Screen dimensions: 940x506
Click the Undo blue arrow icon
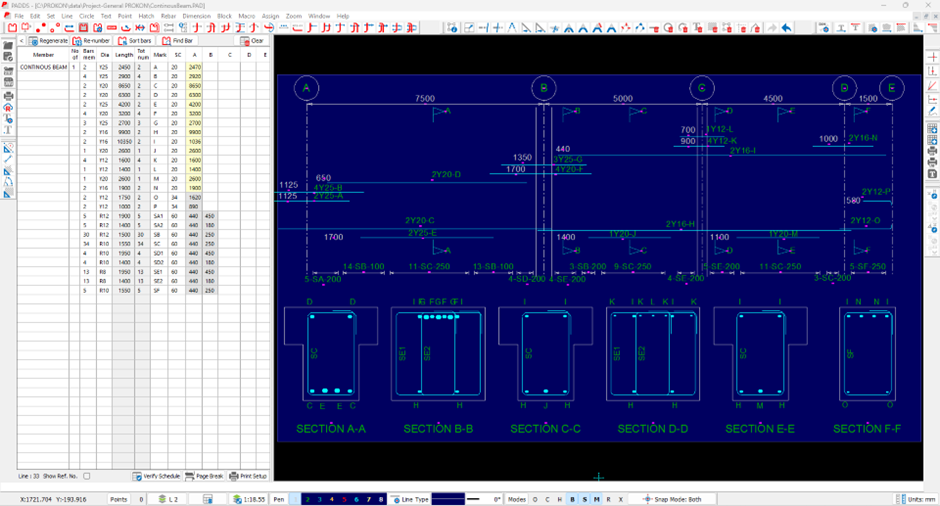point(786,28)
